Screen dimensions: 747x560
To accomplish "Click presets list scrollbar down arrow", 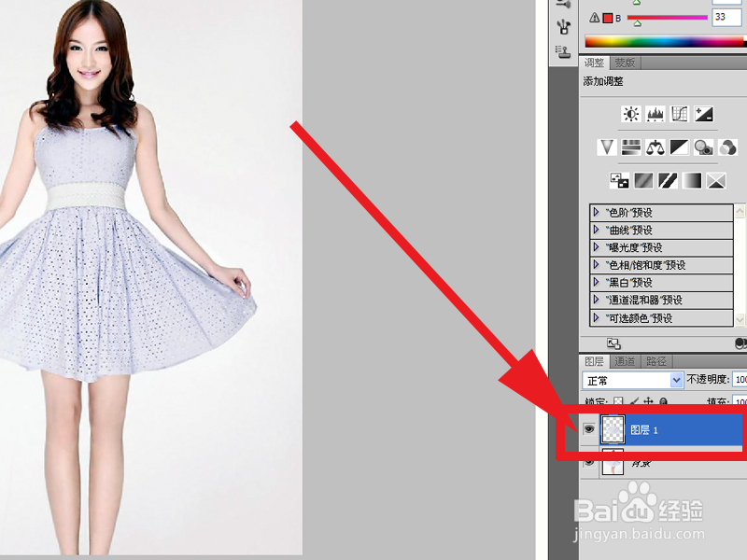I will pos(740,320).
